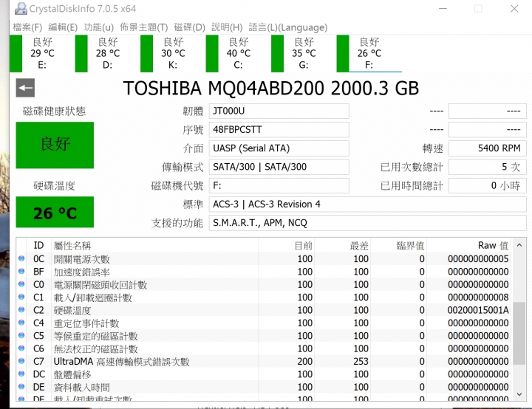The height and width of the screenshot is (409, 532).
Task: Click the CrystalDiskInfo app icon in title bar
Action: pyautogui.click(x=21, y=8)
